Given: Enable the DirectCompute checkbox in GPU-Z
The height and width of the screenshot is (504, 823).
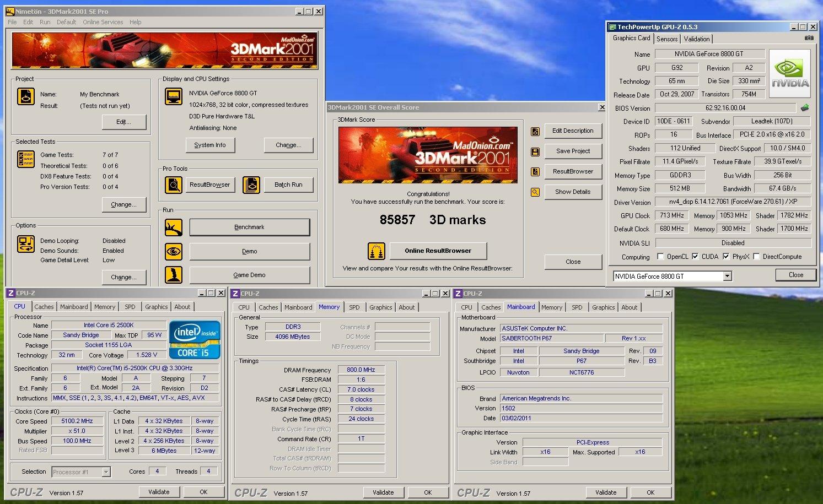Looking at the screenshot, I should click(x=756, y=257).
